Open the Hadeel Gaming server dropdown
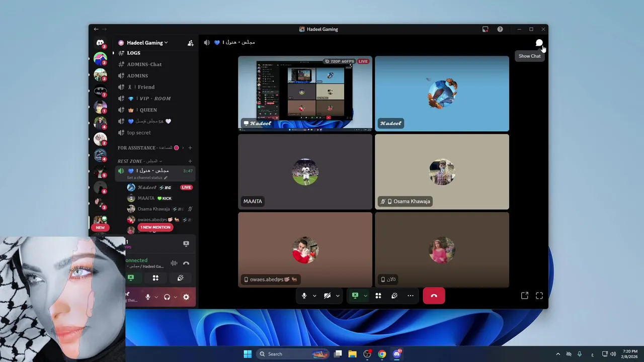Image resolution: width=644 pixels, height=362 pixels. click(148, 43)
